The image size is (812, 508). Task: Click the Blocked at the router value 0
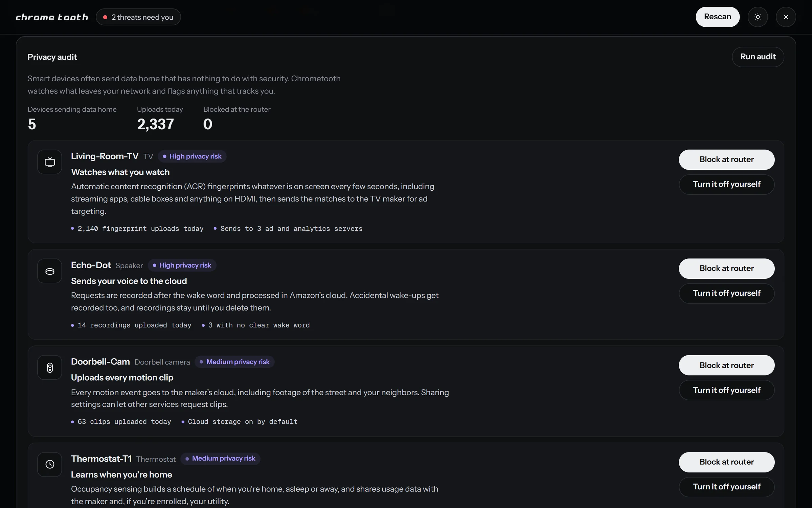208,124
